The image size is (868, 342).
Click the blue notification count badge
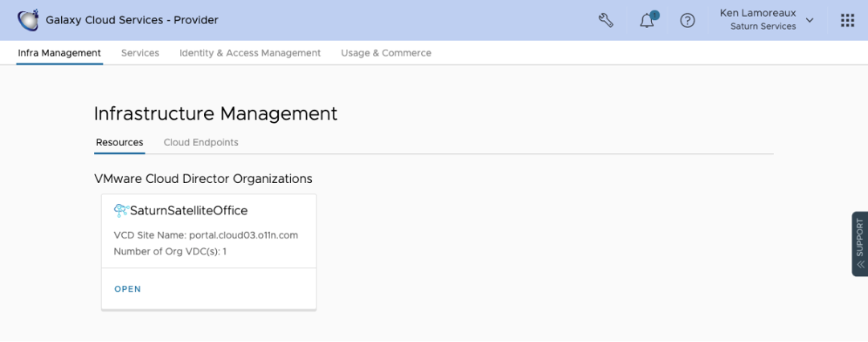(x=654, y=14)
